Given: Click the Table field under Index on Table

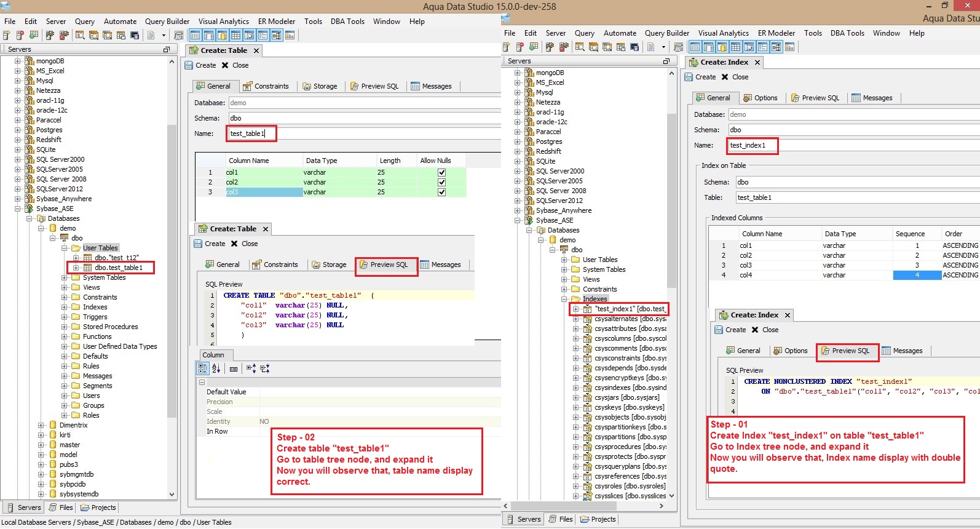Looking at the screenshot, I should point(858,197).
